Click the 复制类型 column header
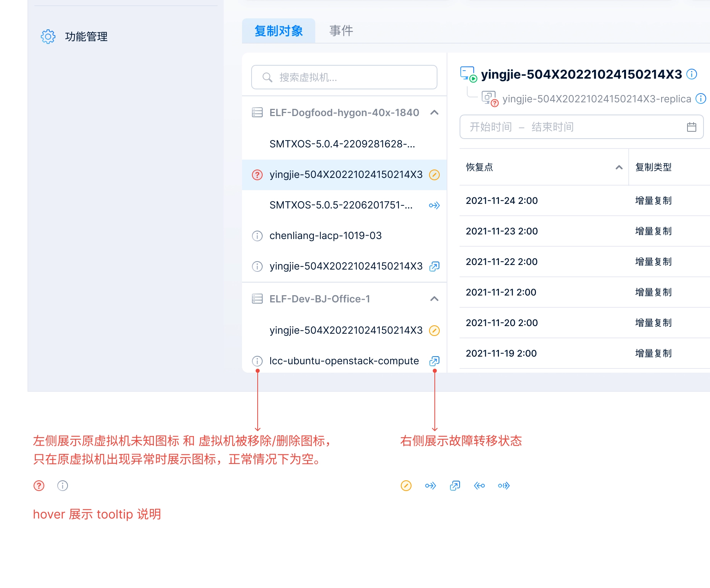The image size is (710, 588). pos(653,167)
